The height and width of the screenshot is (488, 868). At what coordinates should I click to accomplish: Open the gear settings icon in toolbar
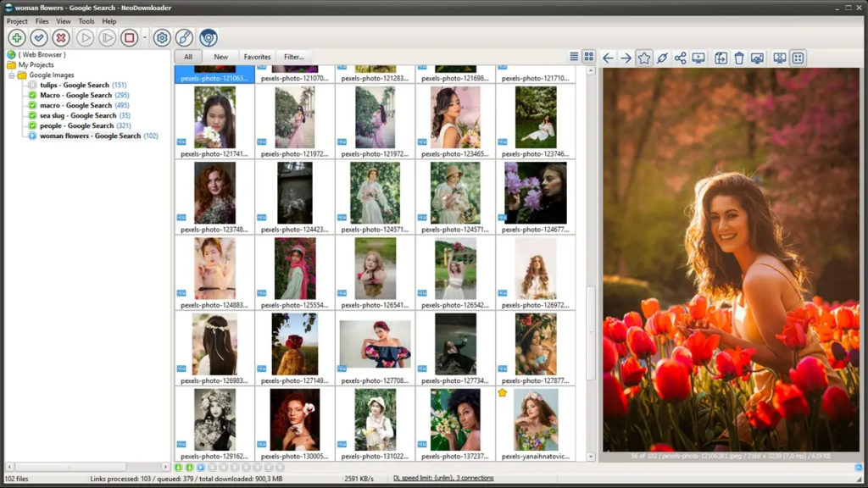[x=162, y=37]
